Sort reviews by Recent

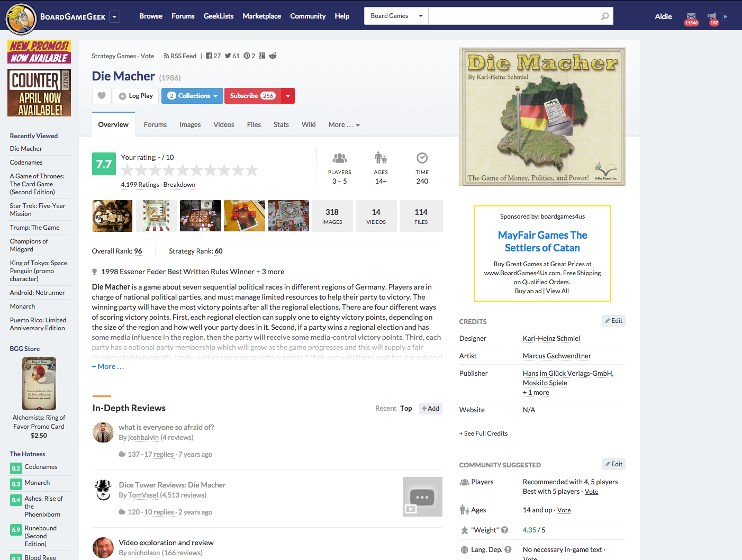(x=386, y=409)
